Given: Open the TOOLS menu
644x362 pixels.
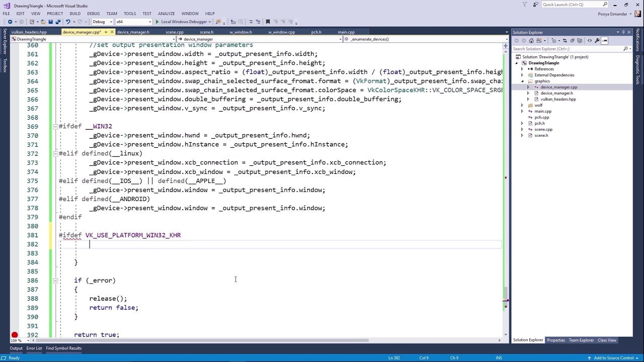Looking at the screenshot, I should 130,14.
